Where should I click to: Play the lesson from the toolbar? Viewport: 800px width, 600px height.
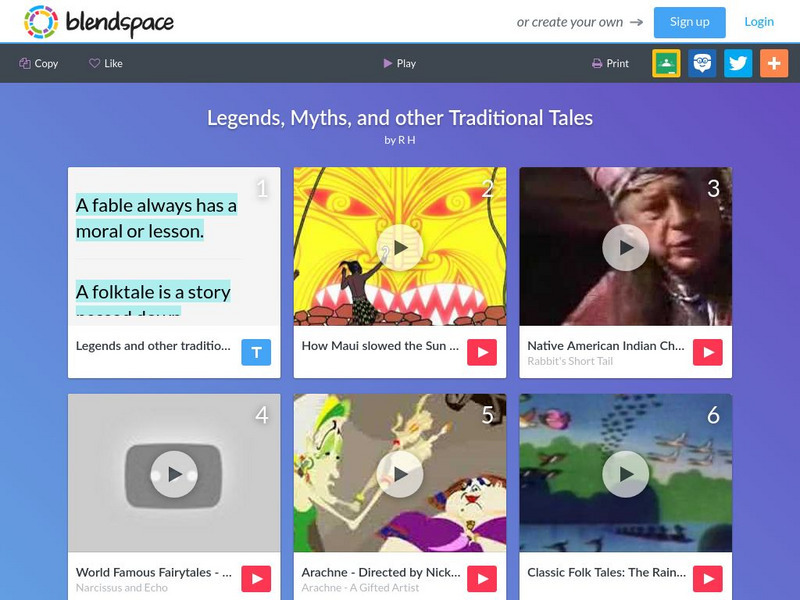pos(399,63)
